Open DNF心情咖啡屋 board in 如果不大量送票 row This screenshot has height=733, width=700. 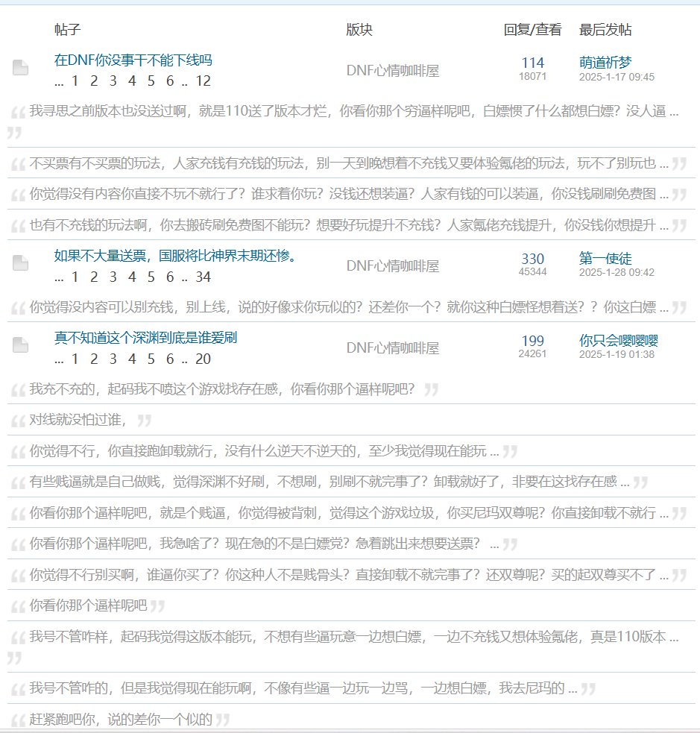pyautogui.click(x=393, y=266)
